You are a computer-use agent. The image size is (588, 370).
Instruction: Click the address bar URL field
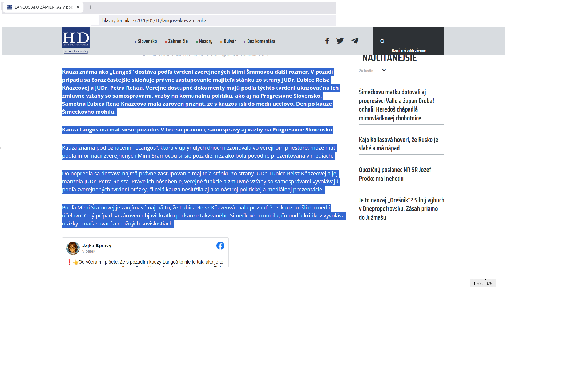tap(217, 20)
